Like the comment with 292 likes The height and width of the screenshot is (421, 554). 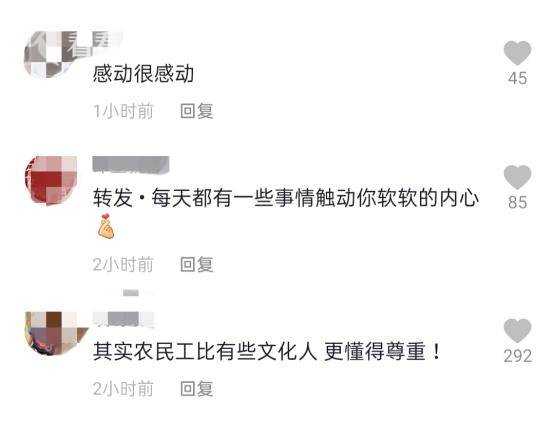[517, 331]
